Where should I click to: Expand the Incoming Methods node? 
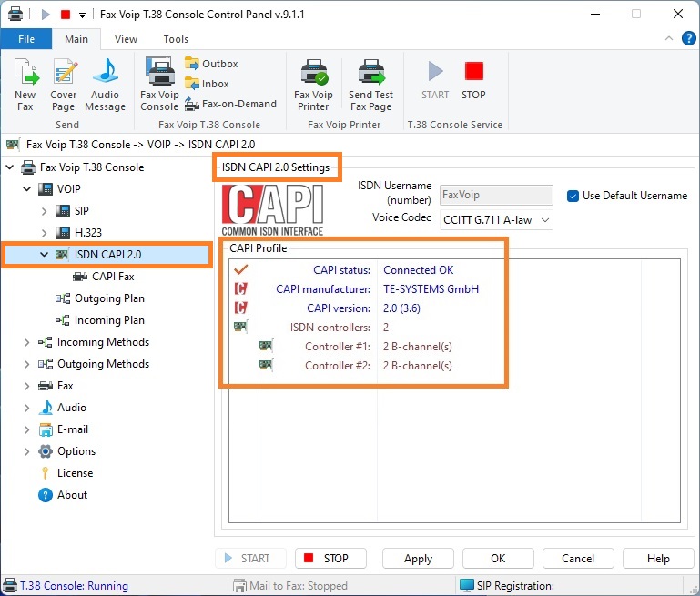pyautogui.click(x=26, y=342)
